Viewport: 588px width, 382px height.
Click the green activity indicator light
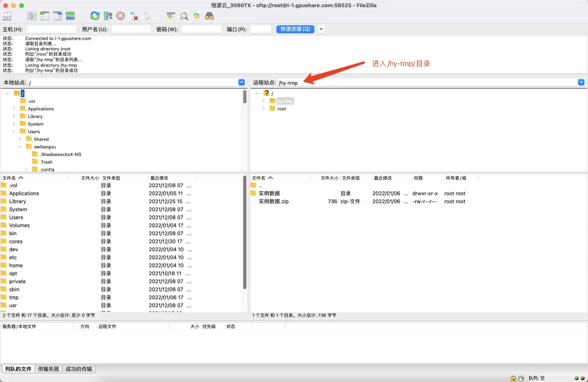pyautogui.click(x=577, y=378)
